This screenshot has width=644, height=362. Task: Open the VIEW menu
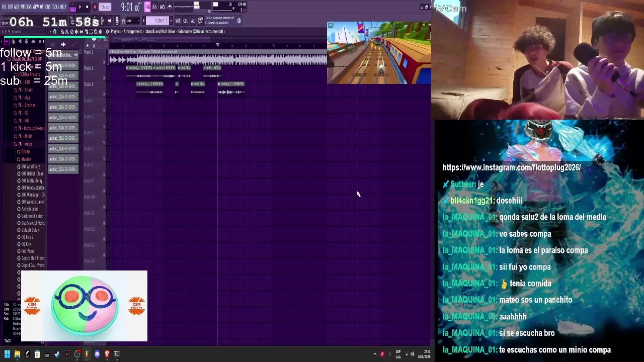[36, 7]
